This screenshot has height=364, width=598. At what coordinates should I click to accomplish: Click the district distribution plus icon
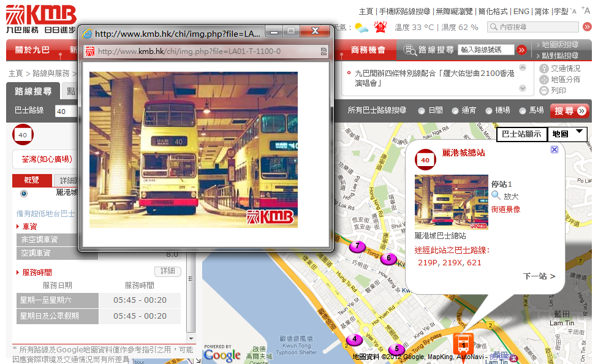click(544, 80)
